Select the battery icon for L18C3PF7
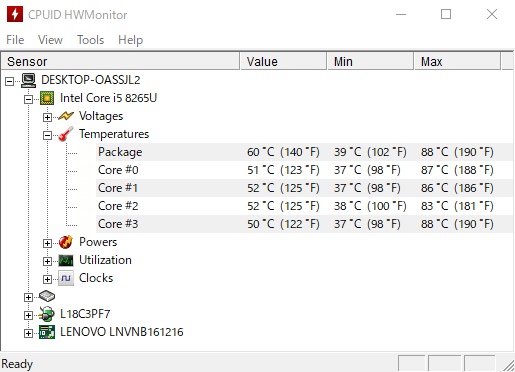 (47, 314)
